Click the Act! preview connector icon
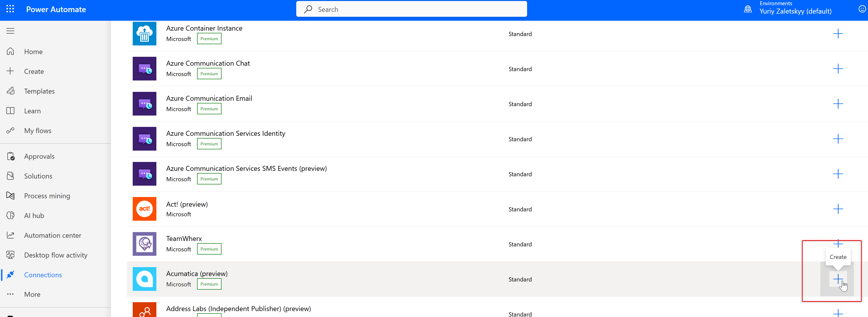The height and width of the screenshot is (317, 868). coord(144,209)
